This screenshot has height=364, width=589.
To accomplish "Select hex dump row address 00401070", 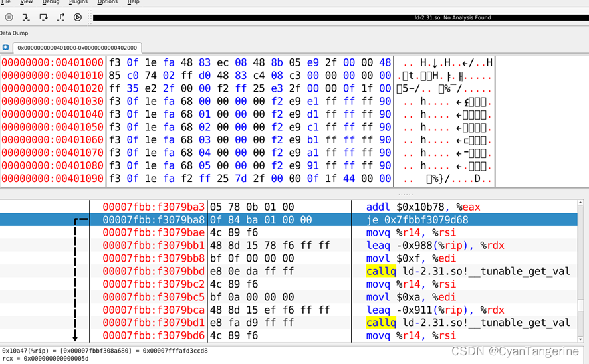I will point(53,153).
